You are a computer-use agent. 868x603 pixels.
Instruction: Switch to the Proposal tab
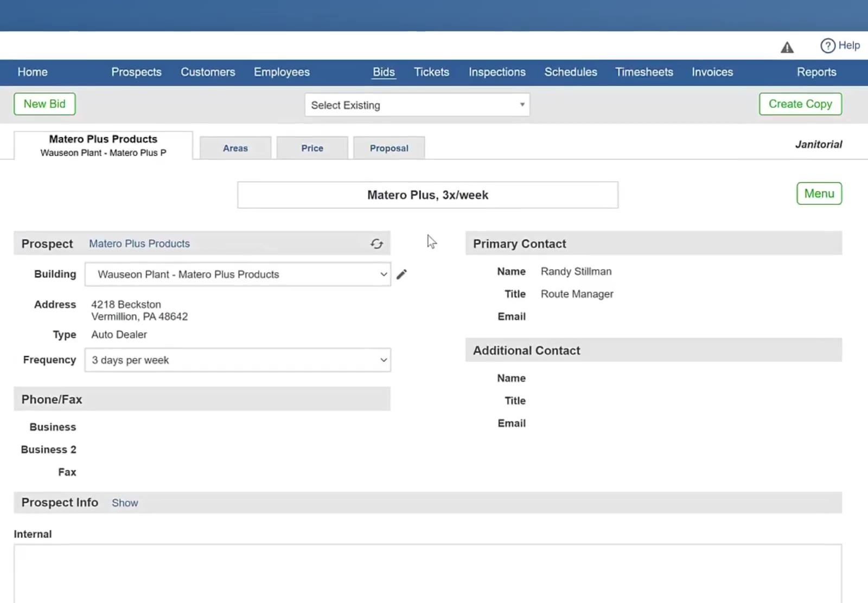click(389, 148)
